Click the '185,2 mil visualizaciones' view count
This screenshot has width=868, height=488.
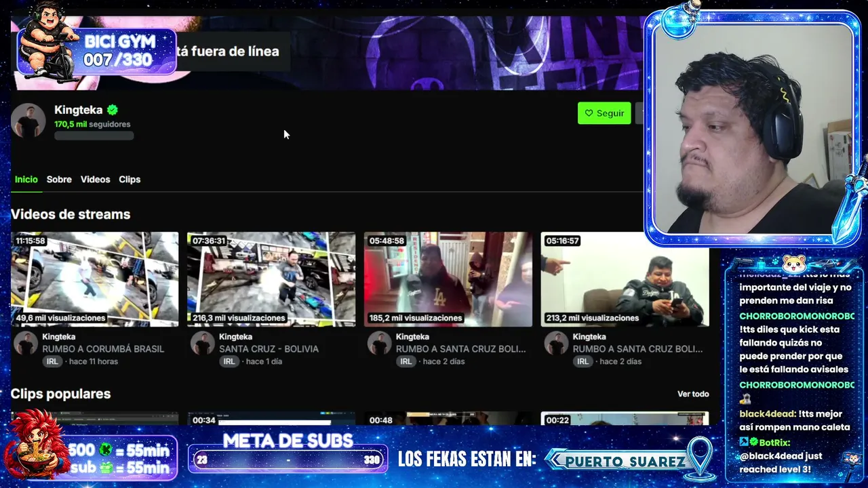(x=416, y=318)
